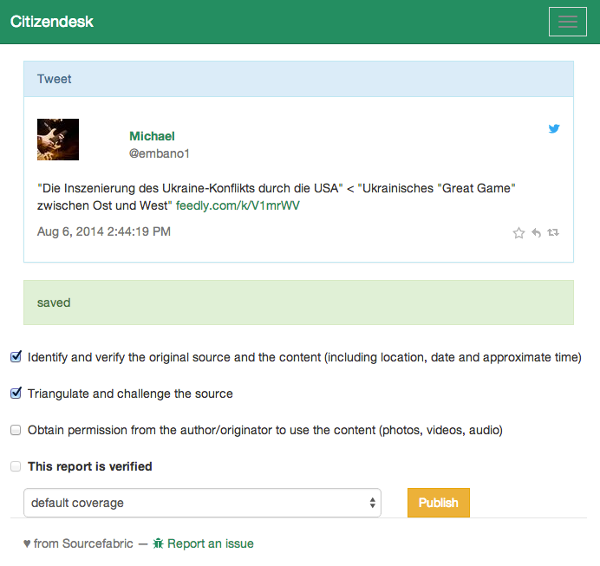Uncheck Triangulate and challenge the source
This screenshot has height=566, width=600.
point(16,393)
